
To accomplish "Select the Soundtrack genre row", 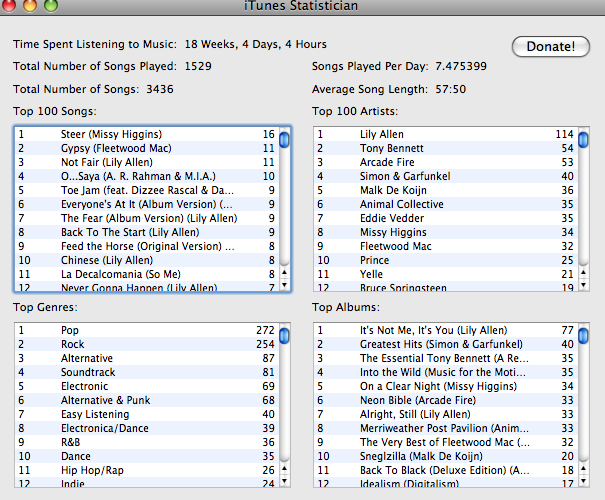I will [147, 372].
